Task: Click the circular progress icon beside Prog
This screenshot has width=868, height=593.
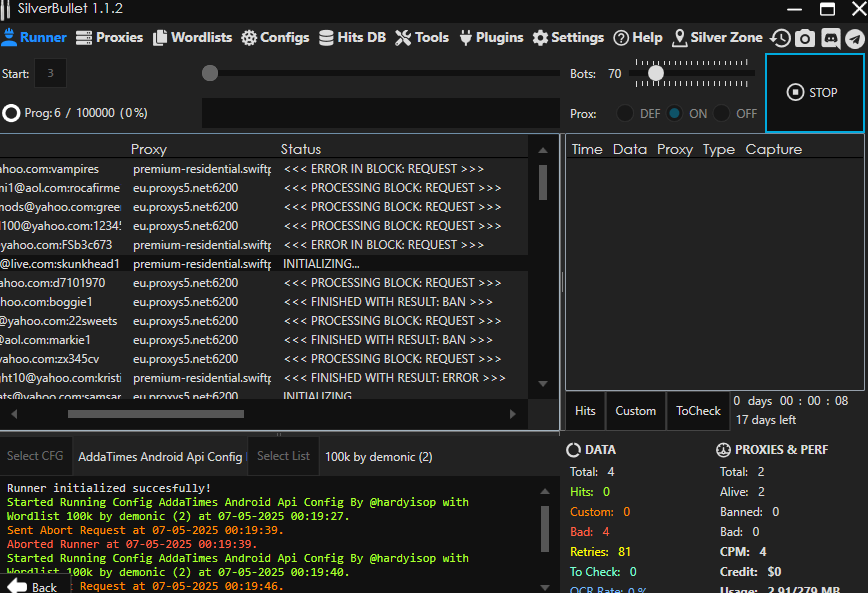Action: tap(11, 113)
